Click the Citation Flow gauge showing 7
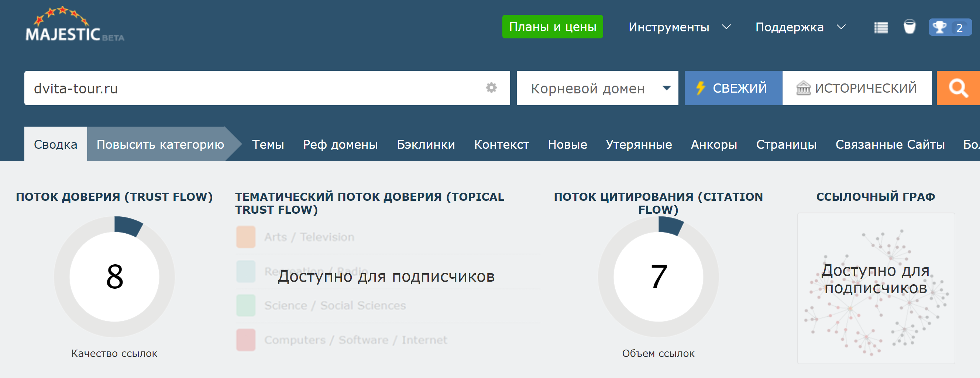 click(658, 276)
